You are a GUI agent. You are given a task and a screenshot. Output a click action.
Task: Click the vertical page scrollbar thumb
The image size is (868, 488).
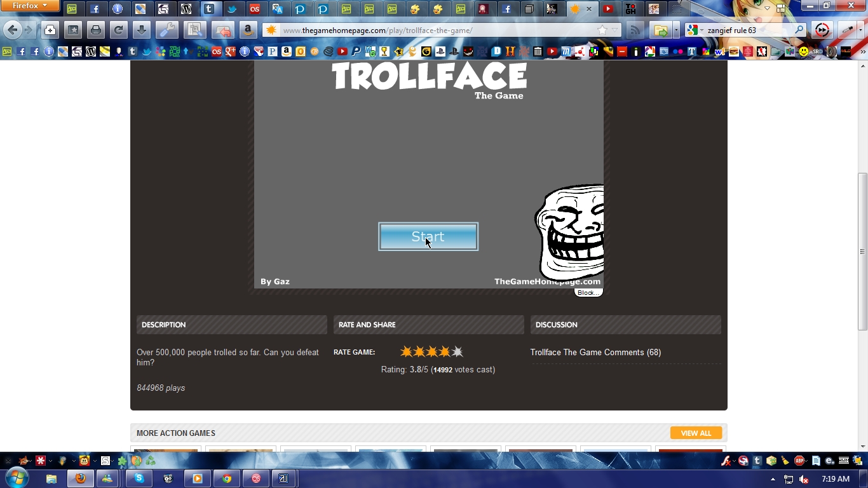pyautogui.click(x=862, y=252)
